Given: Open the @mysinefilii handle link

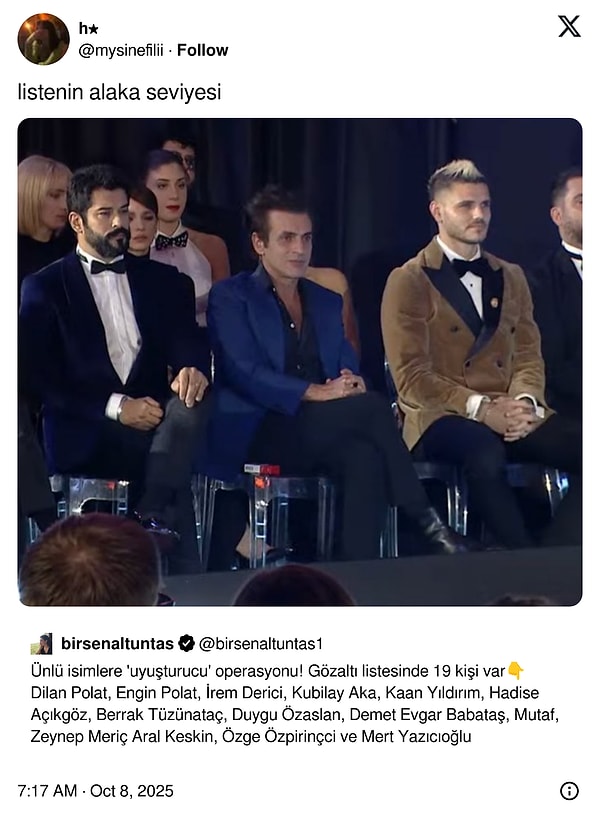Looking at the screenshot, I should pos(120,50).
